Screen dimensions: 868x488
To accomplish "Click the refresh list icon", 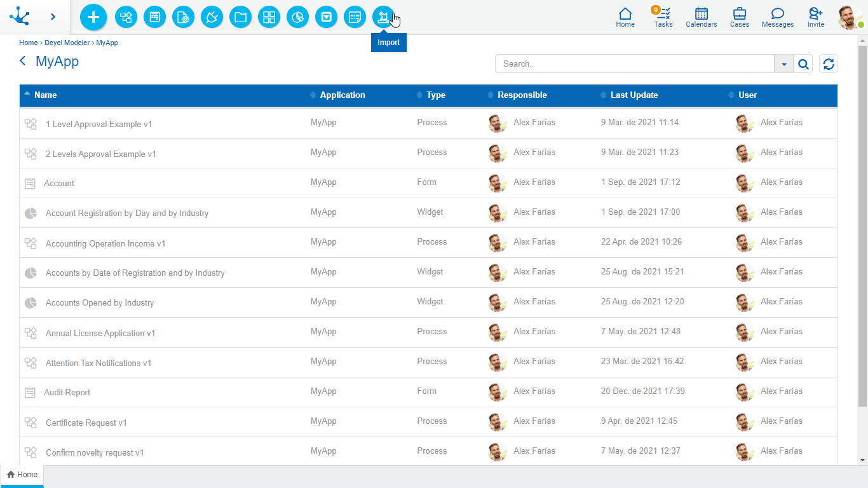I will [x=828, y=64].
